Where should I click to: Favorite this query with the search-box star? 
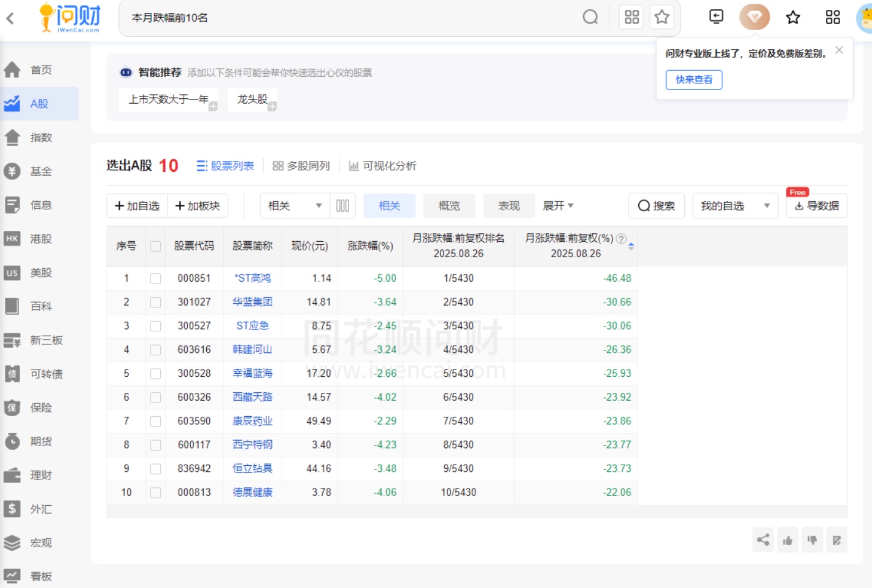tap(662, 17)
